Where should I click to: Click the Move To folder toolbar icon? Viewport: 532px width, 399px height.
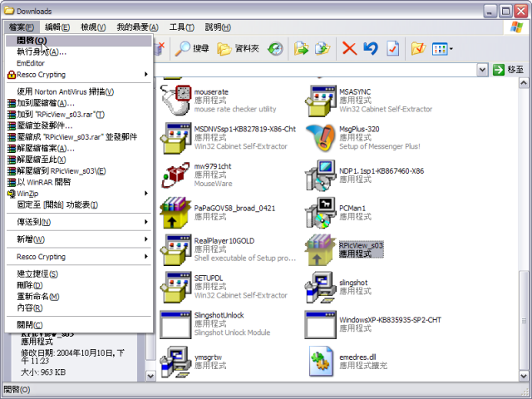pos(301,49)
